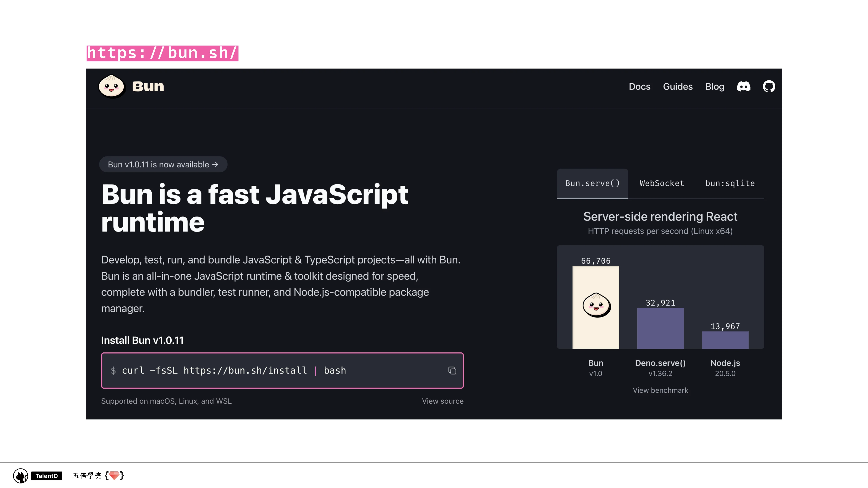This screenshot has width=868, height=488.
Task: Click the curl install command text box
Action: coord(270,370)
